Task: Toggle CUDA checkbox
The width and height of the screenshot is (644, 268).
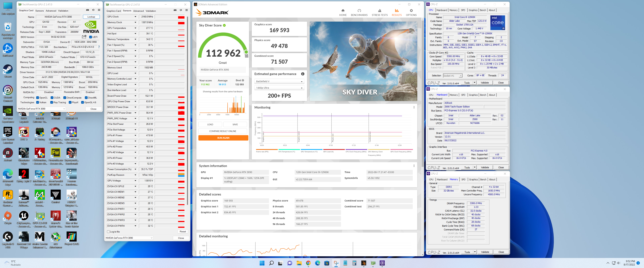Action: (52, 98)
